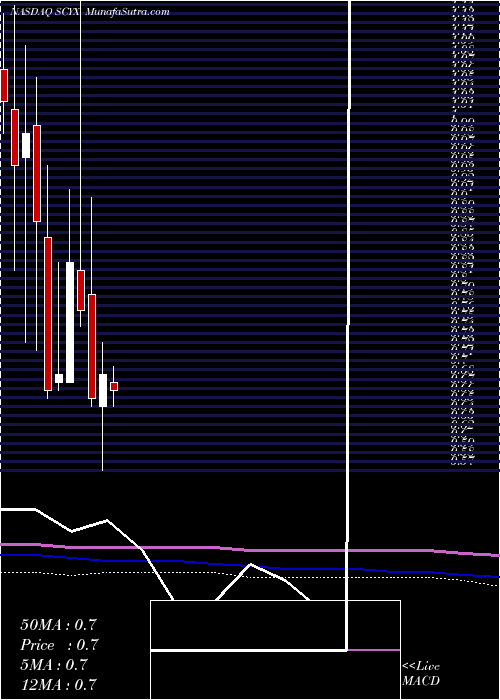Click the "<<Live MACD" label
This screenshot has height=700, width=500.
(x=421, y=674)
